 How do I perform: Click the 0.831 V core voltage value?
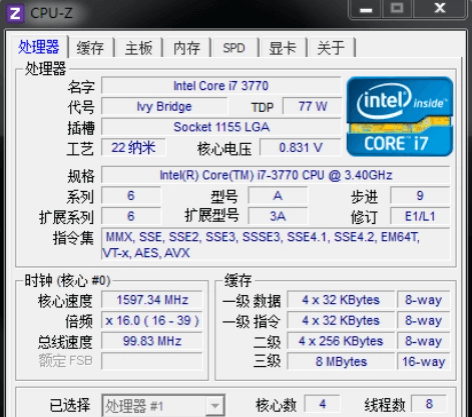click(x=301, y=147)
